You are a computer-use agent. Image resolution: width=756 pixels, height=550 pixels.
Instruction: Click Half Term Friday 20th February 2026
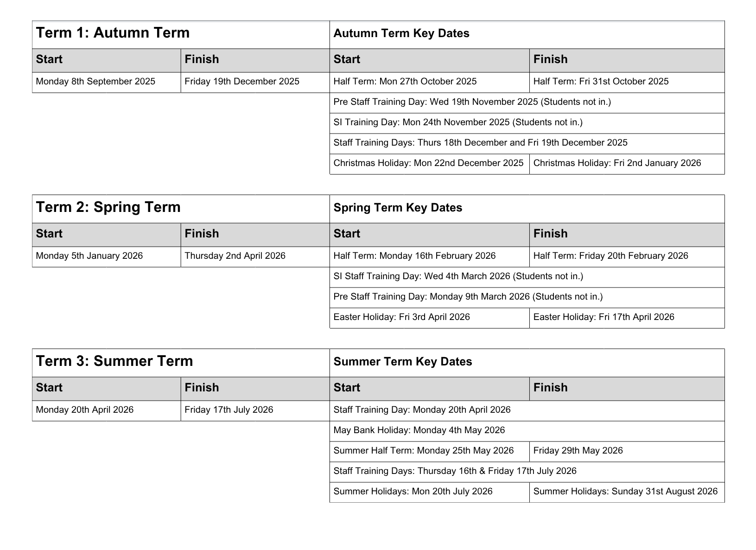[x=610, y=256]
